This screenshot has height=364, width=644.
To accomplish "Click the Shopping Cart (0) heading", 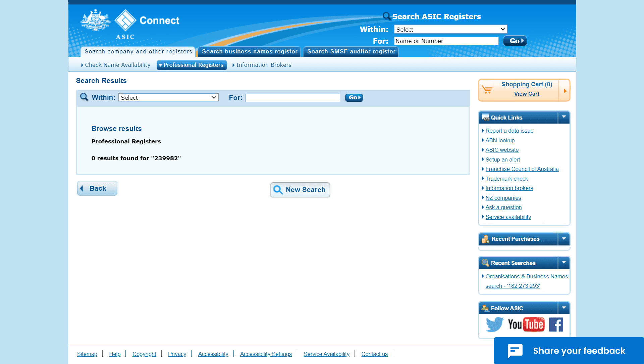I will [527, 85].
